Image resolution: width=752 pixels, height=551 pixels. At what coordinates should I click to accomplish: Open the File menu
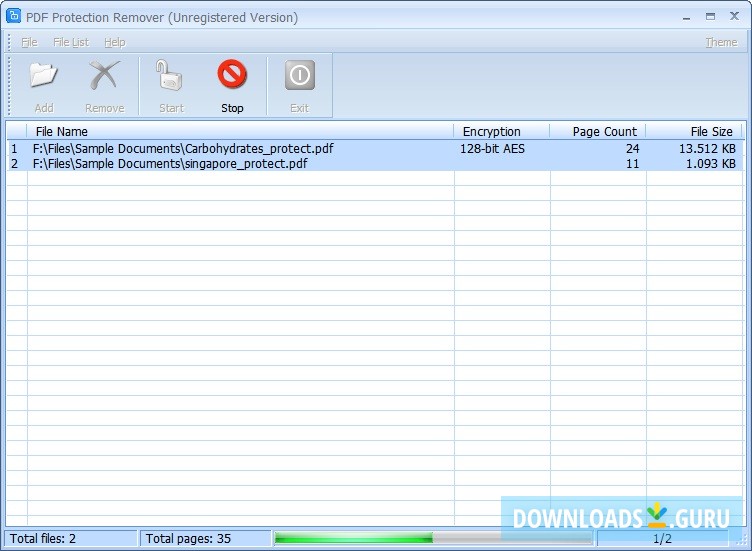tap(29, 42)
